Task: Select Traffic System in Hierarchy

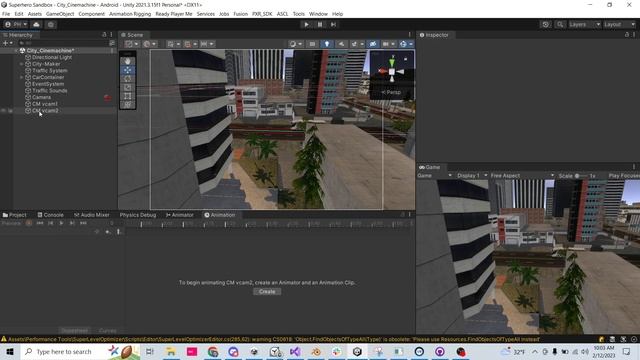Action: coord(50,71)
